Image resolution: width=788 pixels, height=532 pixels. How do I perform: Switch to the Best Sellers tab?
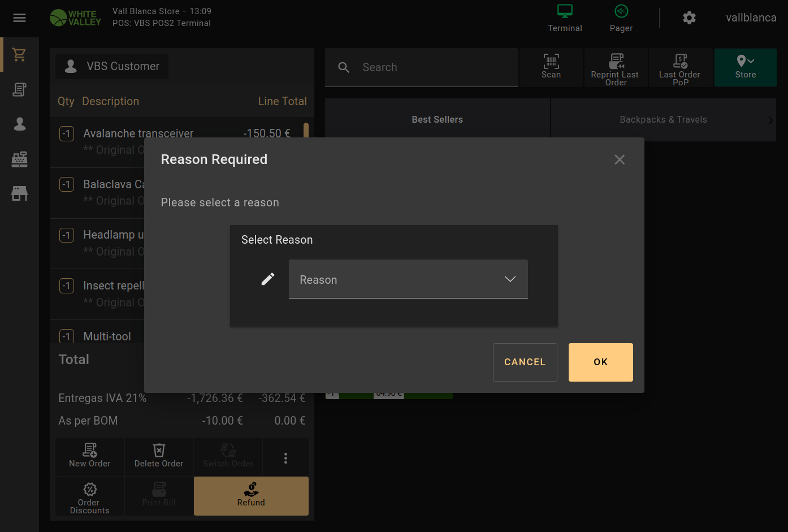click(x=437, y=120)
